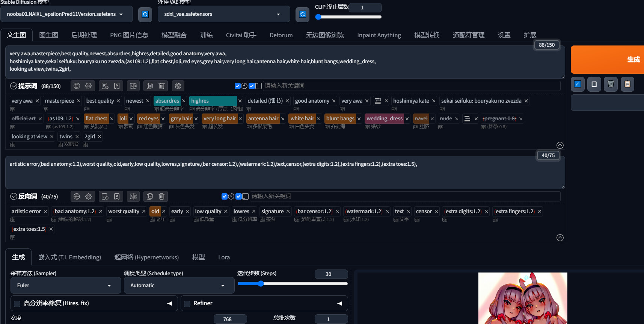Click the trash bin icon under 生成

[611, 84]
